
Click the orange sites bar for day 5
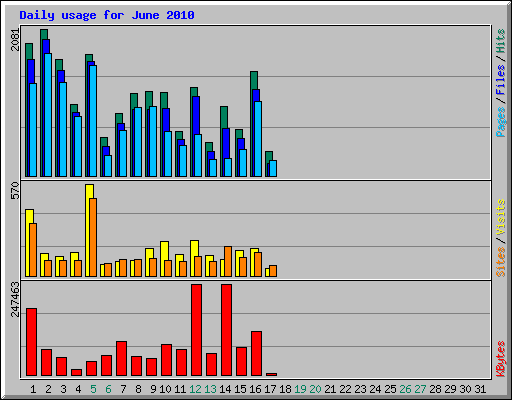93,237
